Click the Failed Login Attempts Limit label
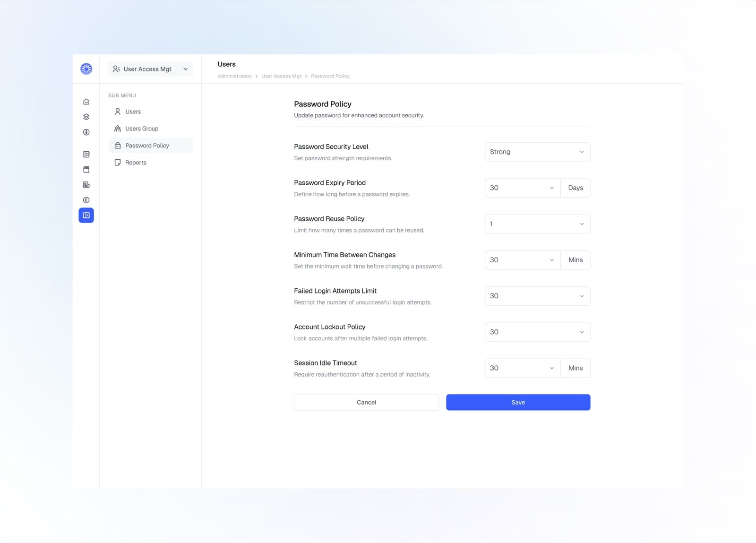 [335, 291]
